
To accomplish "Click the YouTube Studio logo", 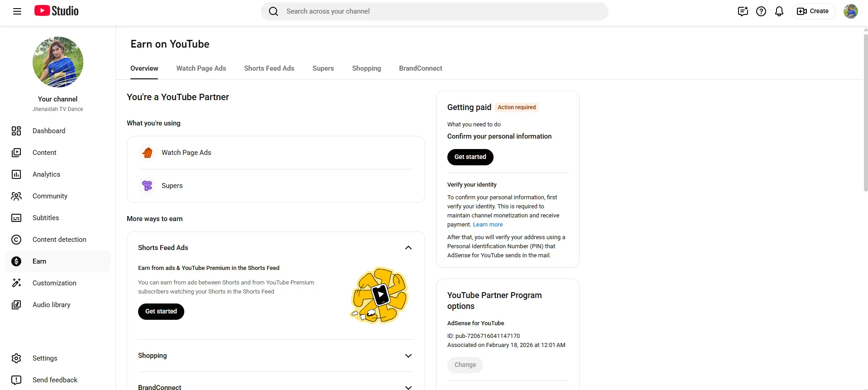I will coord(56,11).
